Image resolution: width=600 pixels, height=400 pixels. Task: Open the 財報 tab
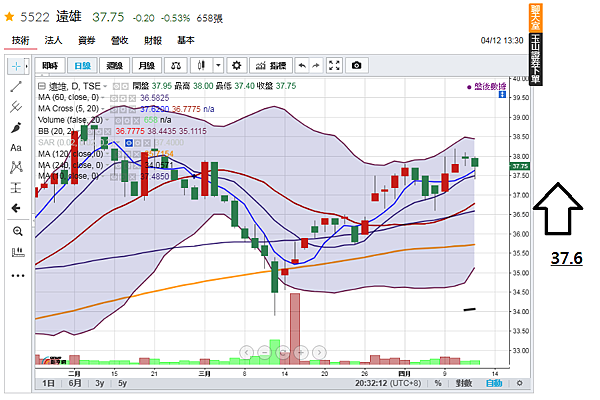(153, 40)
